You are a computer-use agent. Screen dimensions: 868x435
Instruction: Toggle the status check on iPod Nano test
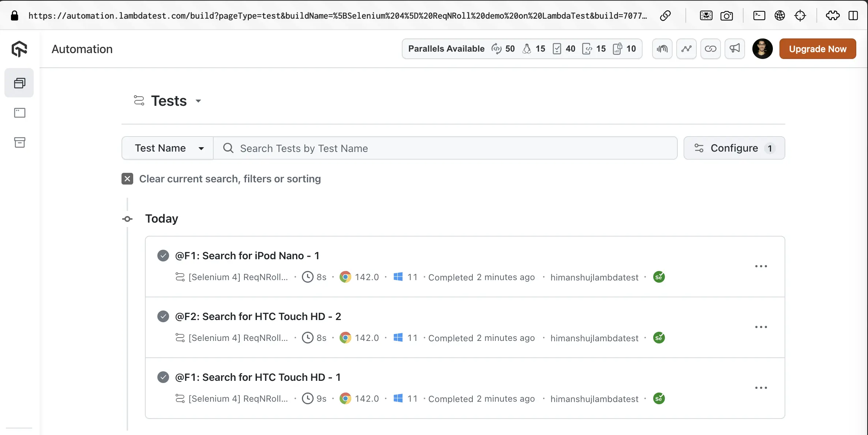click(x=163, y=256)
